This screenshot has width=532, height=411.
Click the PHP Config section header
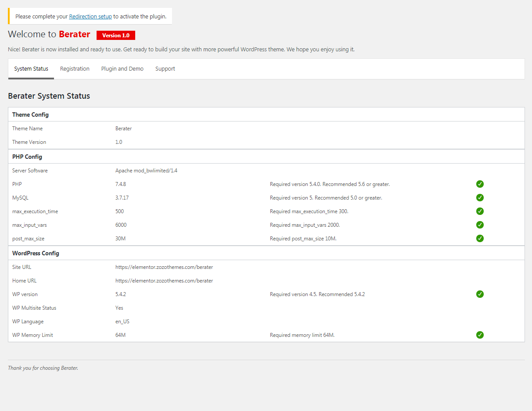pos(27,157)
